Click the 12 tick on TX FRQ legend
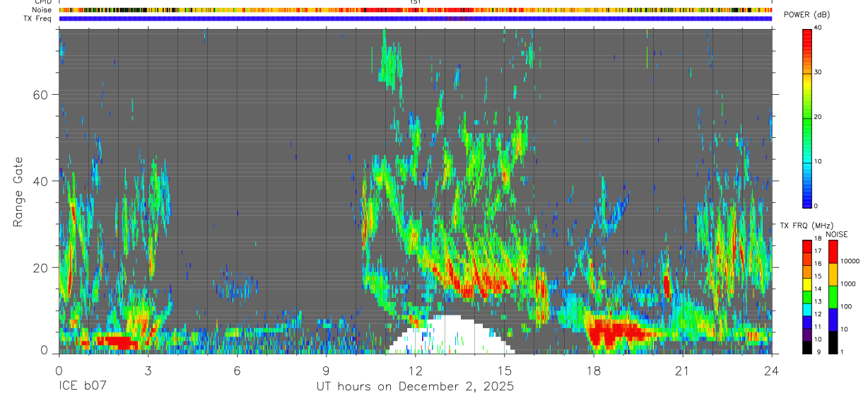Image resolution: width=868 pixels, height=401 pixels. click(818, 314)
